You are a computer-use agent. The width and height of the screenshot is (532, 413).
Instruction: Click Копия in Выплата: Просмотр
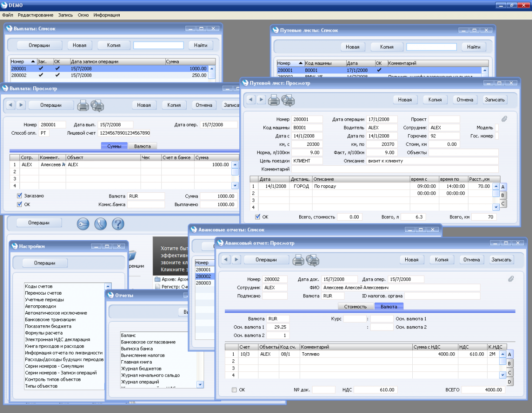click(x=174, y=105)
